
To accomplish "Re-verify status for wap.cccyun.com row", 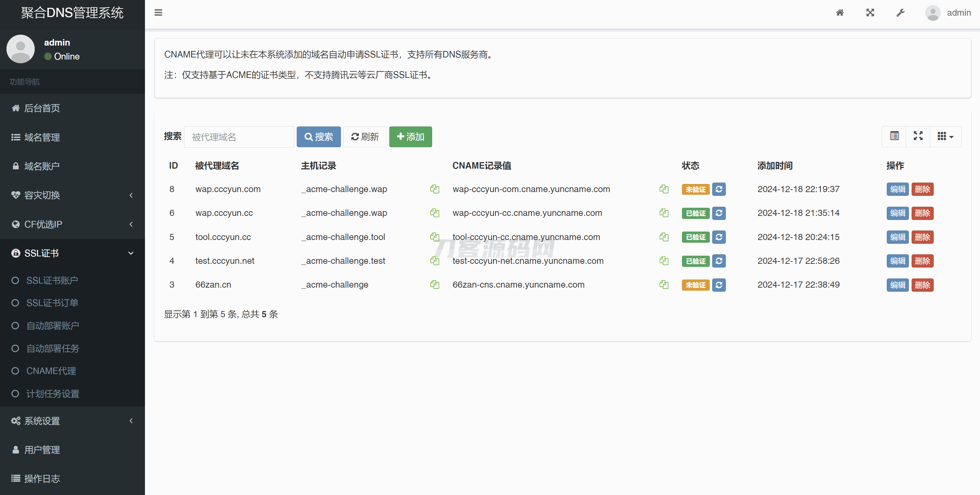I will tap(719, 189).
